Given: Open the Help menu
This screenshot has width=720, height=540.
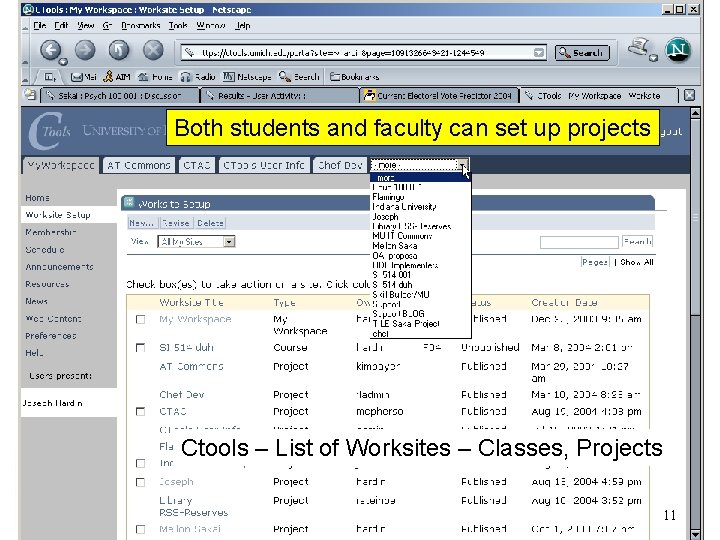Looking at the screenshot, I should [243, 25].
